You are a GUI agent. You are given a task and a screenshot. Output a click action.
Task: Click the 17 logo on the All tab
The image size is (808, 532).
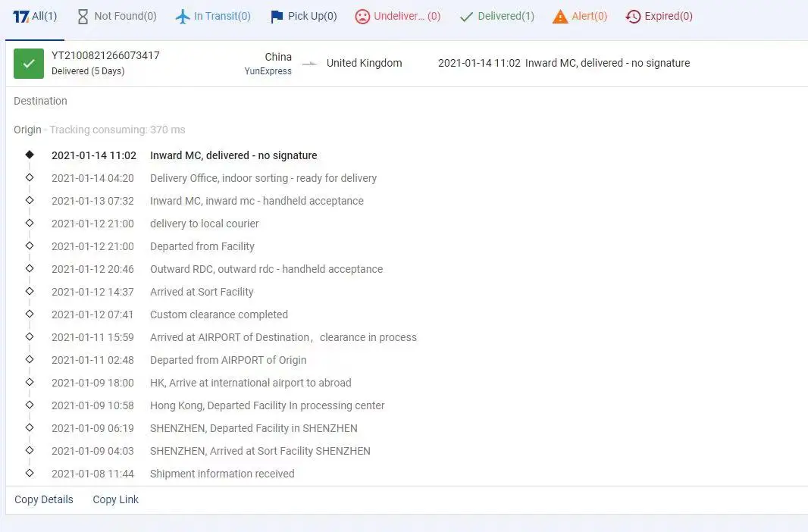pos(21,16)
